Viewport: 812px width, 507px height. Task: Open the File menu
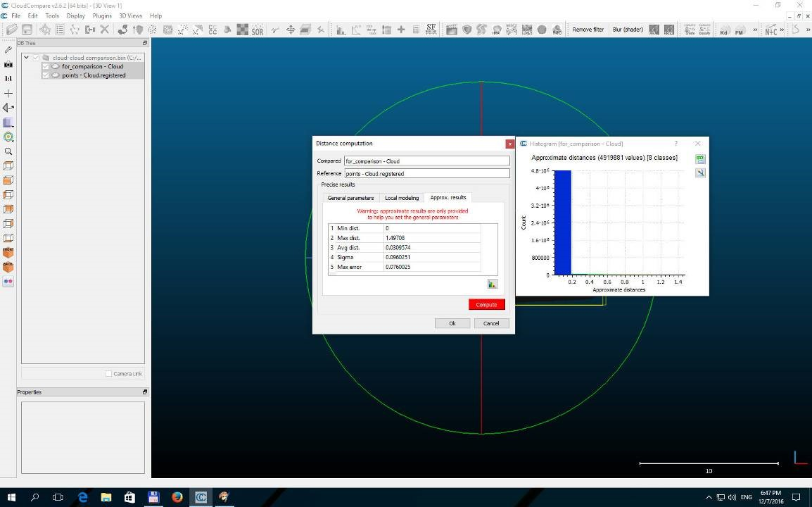(16, 16)
